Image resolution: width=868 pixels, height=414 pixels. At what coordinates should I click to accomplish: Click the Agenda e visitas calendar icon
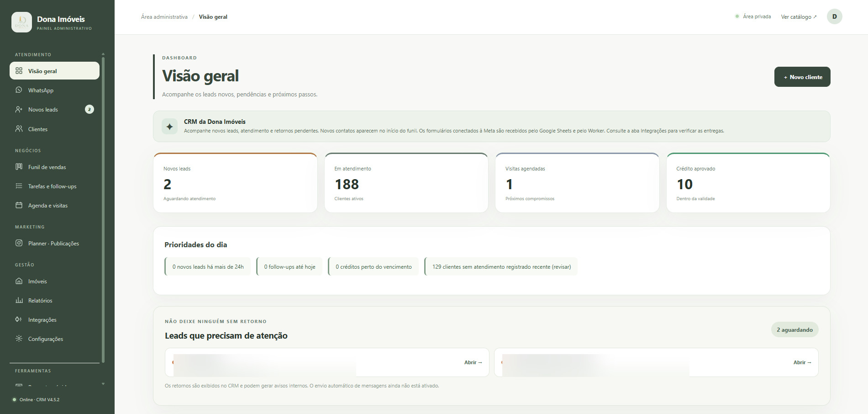19,205
